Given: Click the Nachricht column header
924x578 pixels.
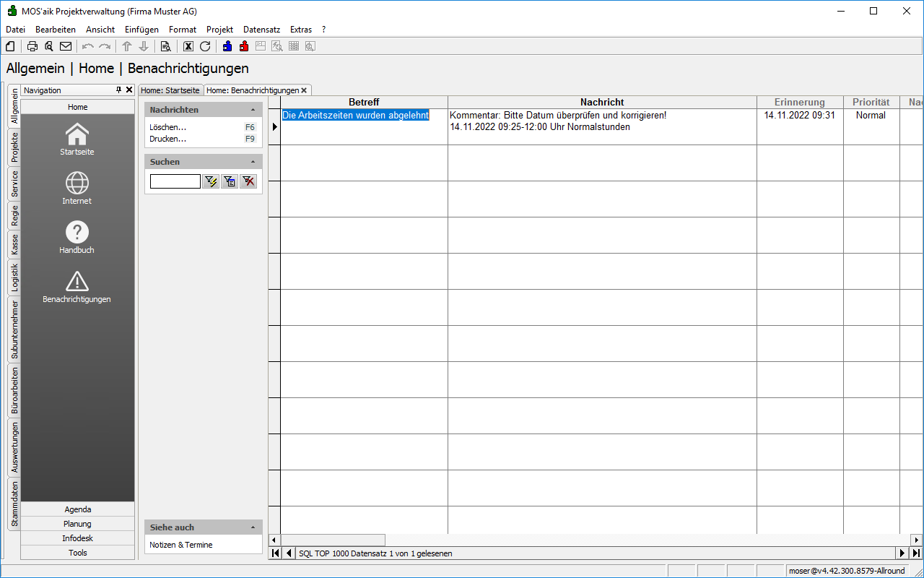Looking at the screenshot, I should pos(602,103).
